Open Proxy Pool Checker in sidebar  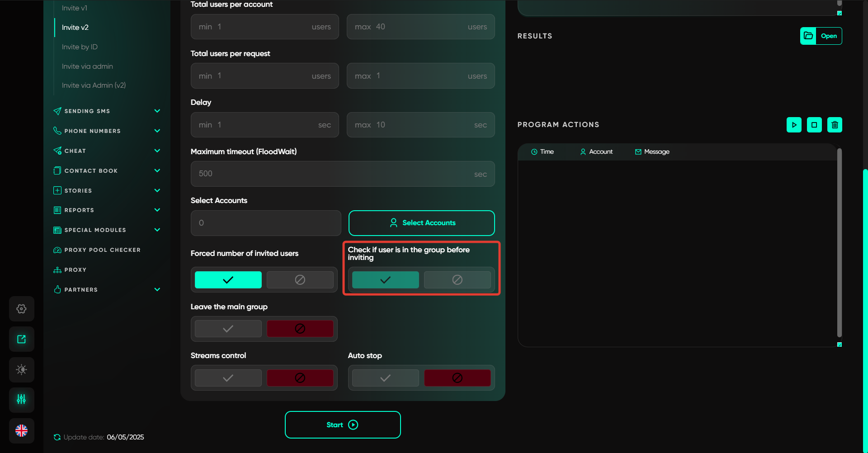point(102,250)
